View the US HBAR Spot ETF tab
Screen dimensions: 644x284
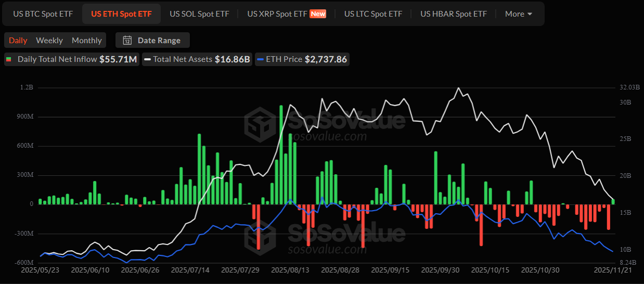[x=454, y=14]
